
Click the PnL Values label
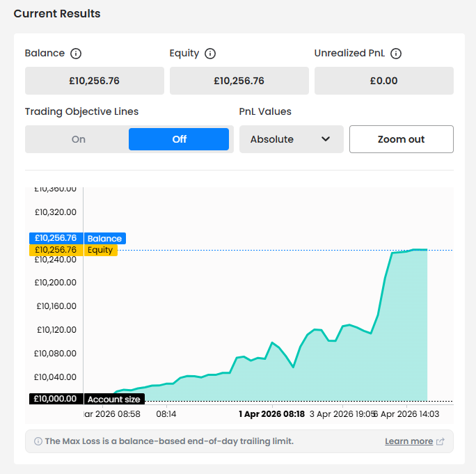point(265,112)
